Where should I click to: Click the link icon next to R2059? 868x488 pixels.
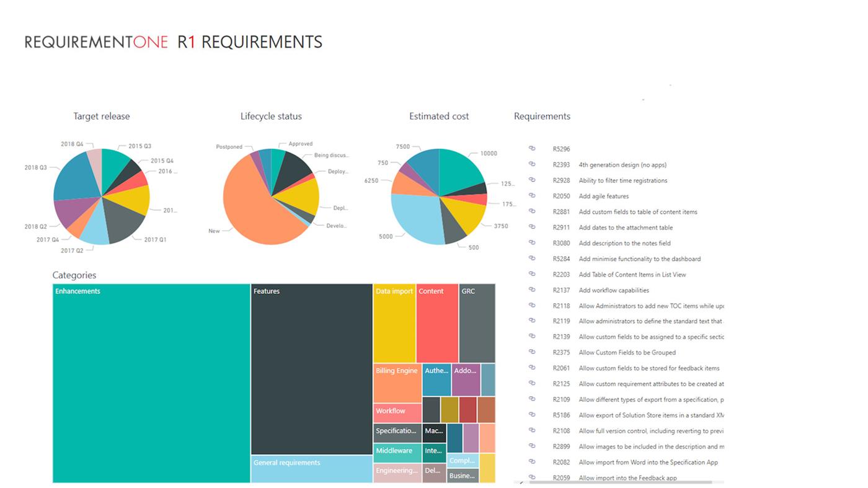(531, 477)
